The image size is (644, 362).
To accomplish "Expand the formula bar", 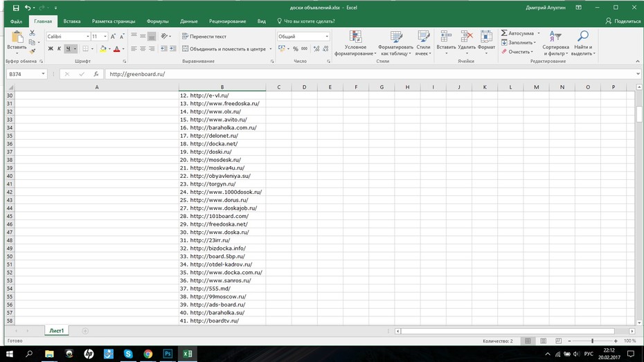I will pos(638,74).
